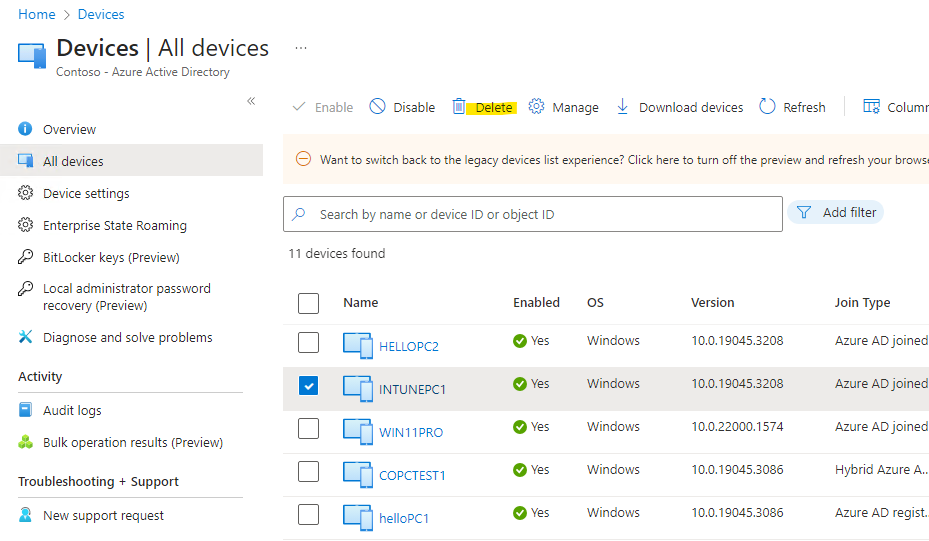
Task: Click the Overview info icon
Action: tap(25, 129)
